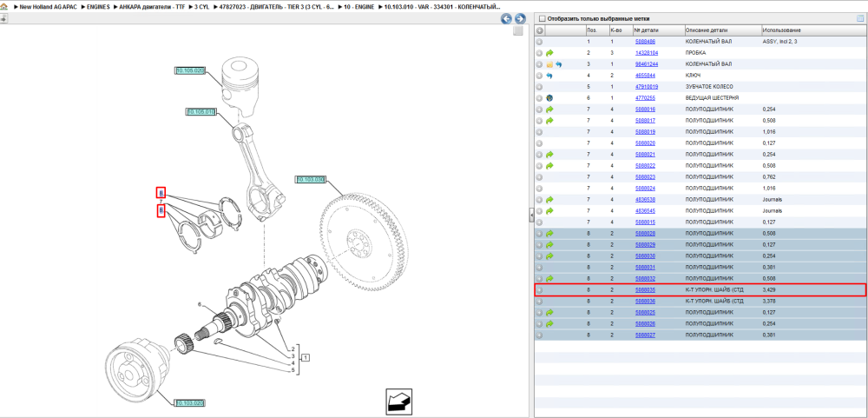Click the globe icon for part 4770255
This screenshot has width=868, height=418.
549,98
